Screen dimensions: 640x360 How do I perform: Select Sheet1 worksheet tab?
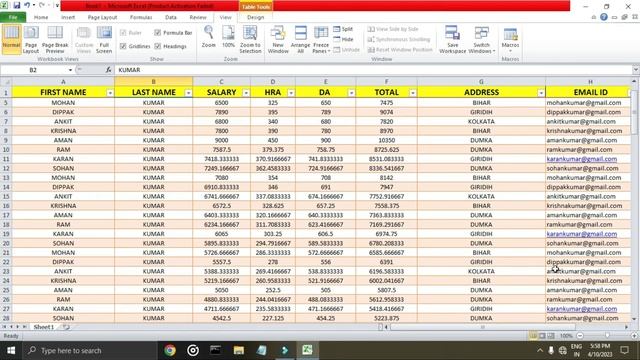[44, 327]
